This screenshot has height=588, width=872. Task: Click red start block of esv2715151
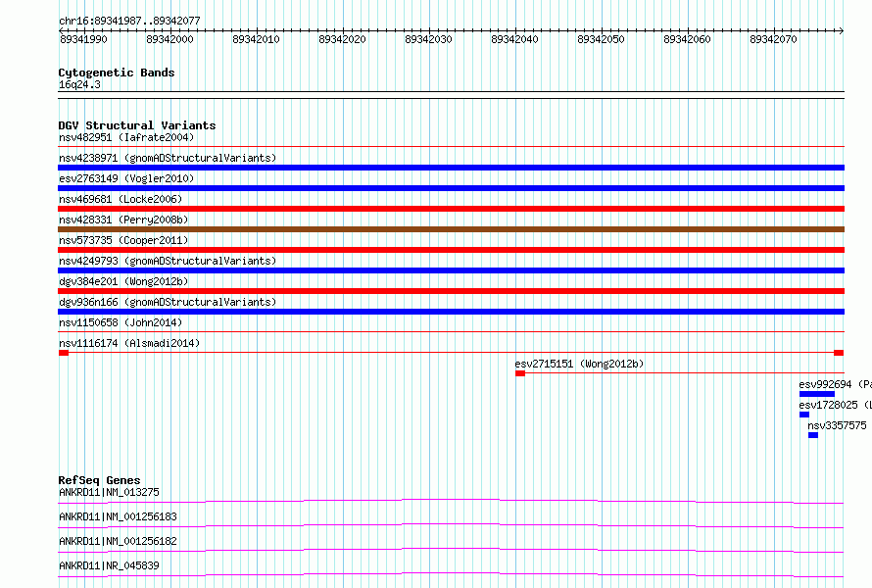pos(520,373)
